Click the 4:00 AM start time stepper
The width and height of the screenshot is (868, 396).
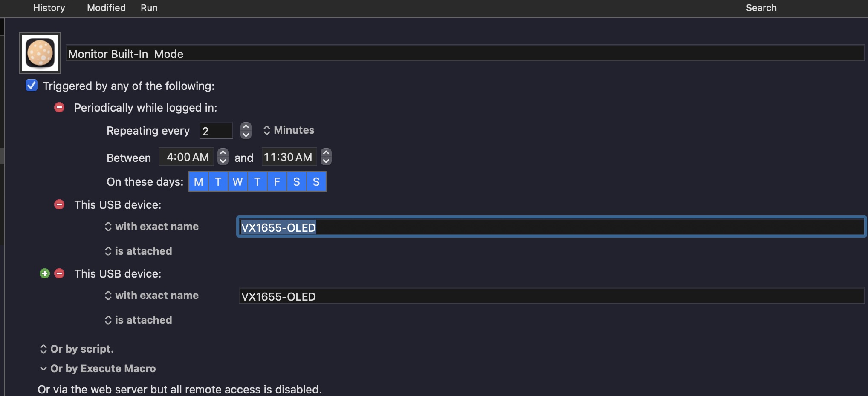223,157
